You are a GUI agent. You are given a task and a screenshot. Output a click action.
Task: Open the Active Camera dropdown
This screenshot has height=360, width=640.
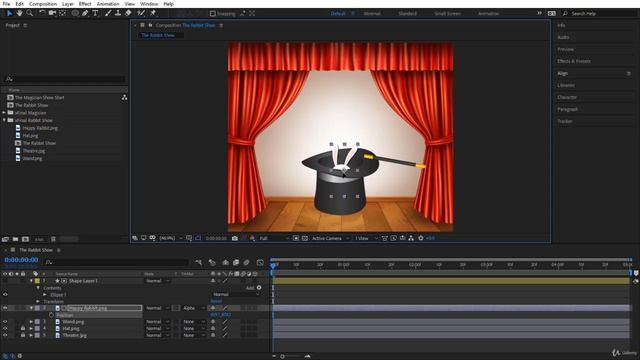pyautogui.click(x=330, y=238)
